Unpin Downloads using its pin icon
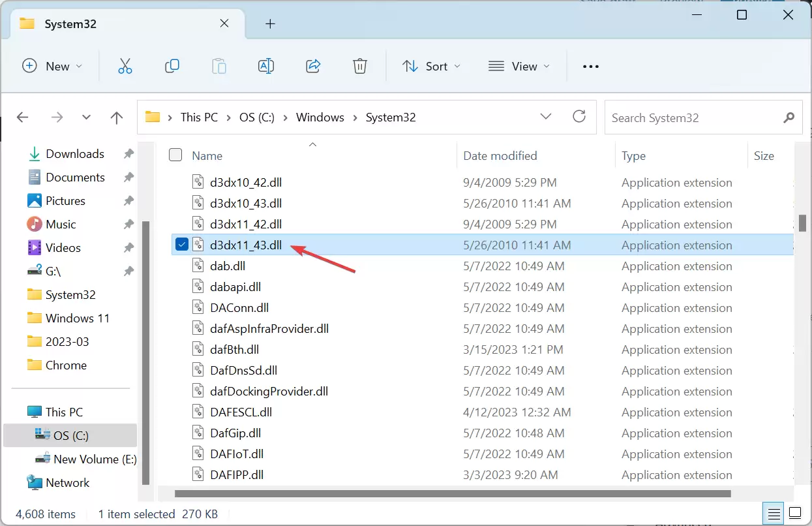 [x=129, y=154]
